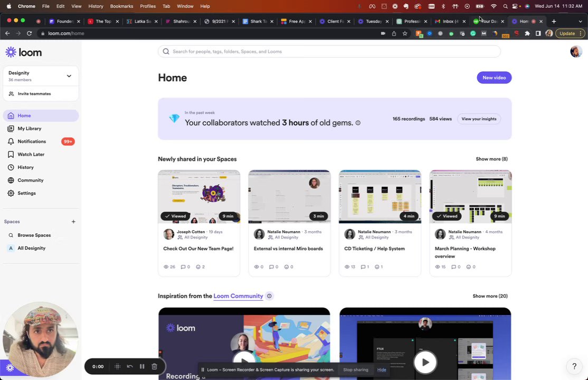Go back in Chrome
Viewport: 588px width, 380px height.
(x=7, y=33)
